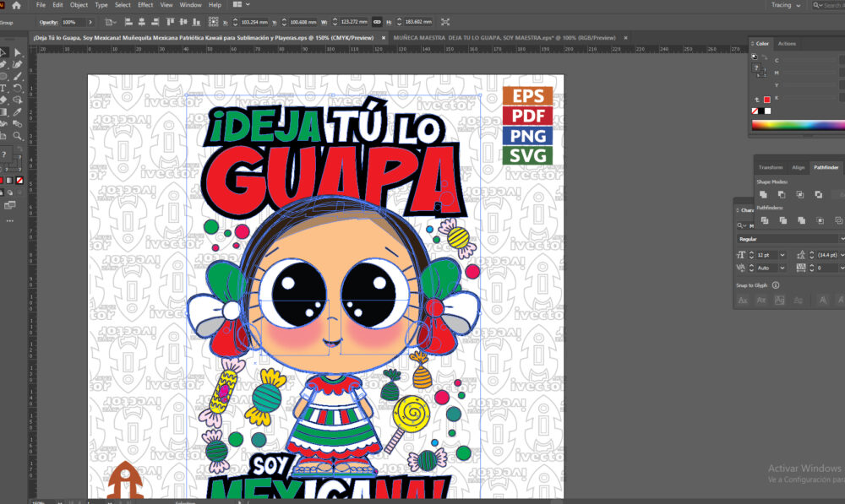Viewport: 845px width, 504px height.
Task: Toggle boxed 'Ag' glyph bounds snap option
Action: 779,300
